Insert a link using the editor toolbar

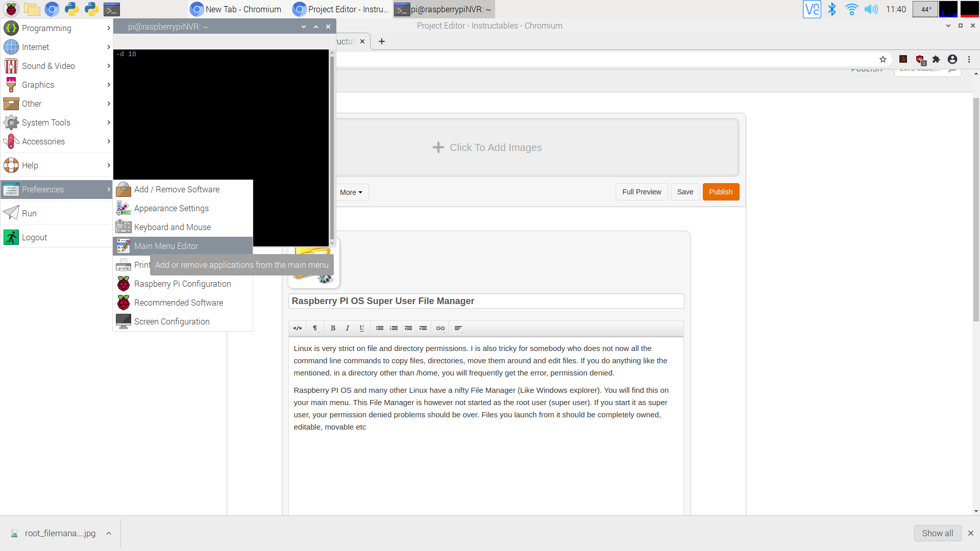pos(440,328)
